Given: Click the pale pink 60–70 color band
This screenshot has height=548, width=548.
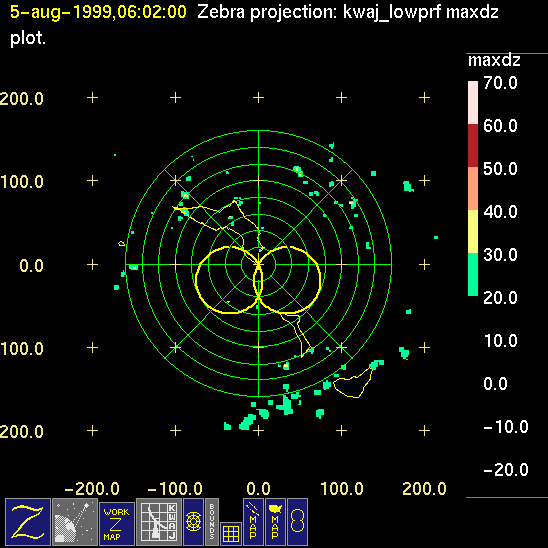Looking at the screenshot, I should [x=473, y=103].
